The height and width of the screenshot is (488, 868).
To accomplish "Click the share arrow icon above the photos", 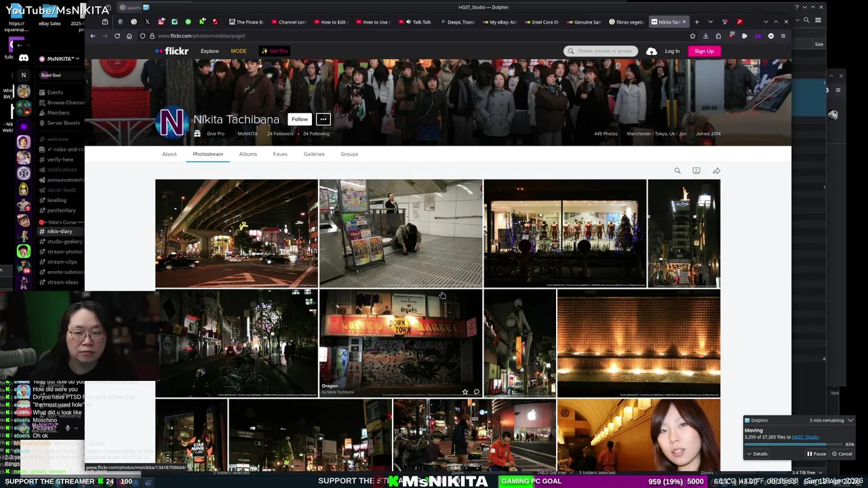I will tap(716, 171).
